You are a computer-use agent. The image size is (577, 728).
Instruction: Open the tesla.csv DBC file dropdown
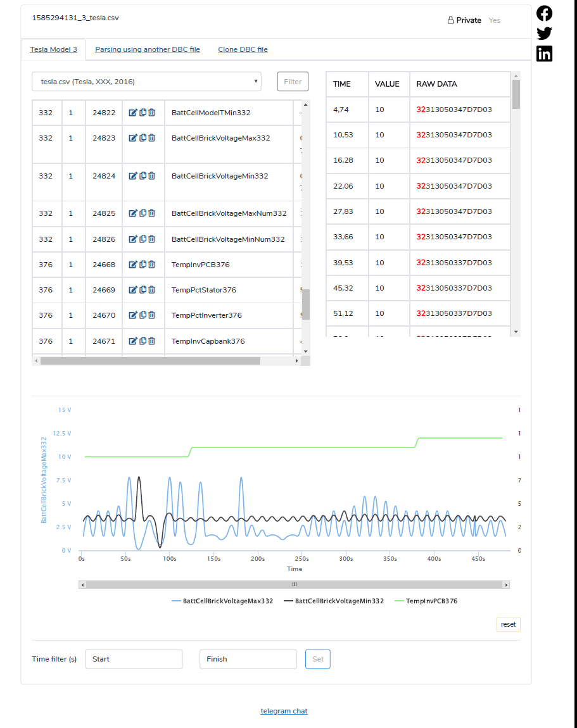click(148, 81)
